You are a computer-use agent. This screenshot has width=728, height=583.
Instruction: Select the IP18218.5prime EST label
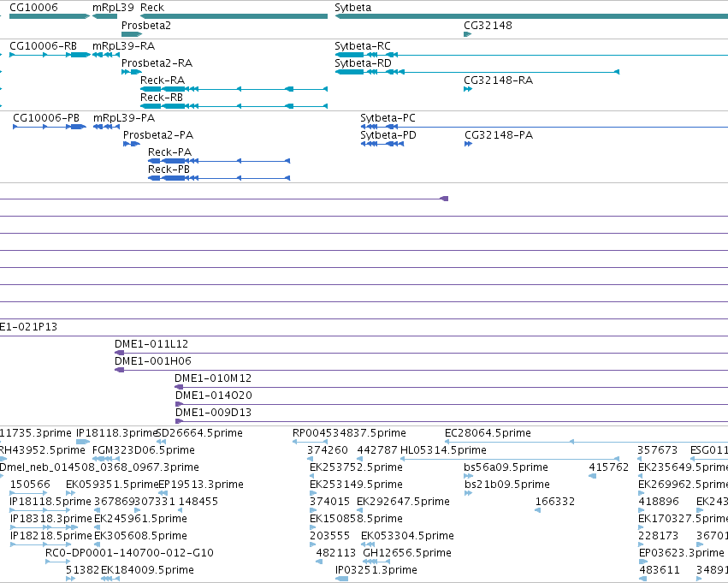pyautogui.click(x=51, y=536)
